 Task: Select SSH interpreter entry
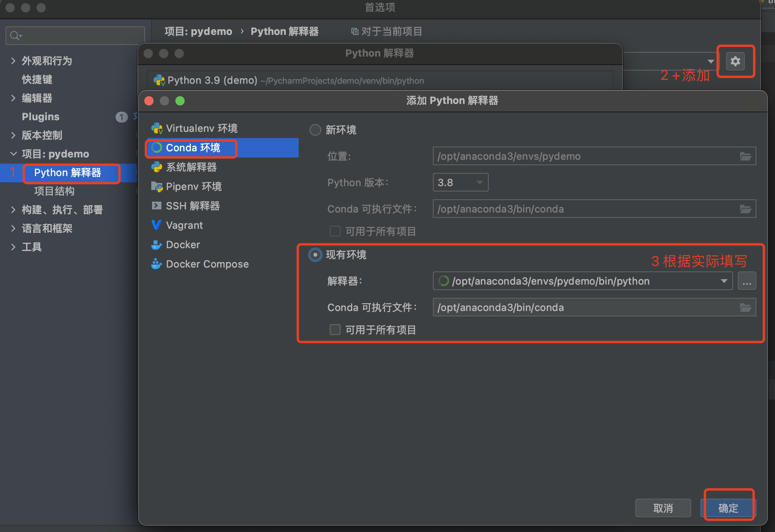[x=192, y=206]
